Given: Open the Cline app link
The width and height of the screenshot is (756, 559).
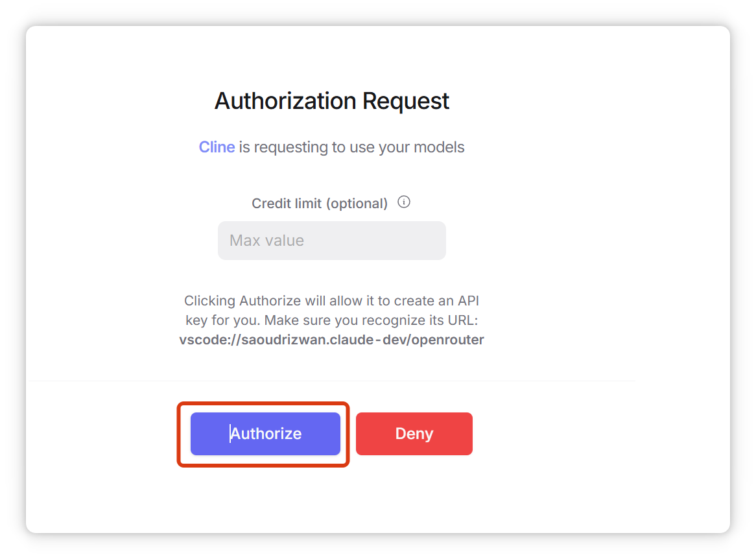Looking at the screenshot, I should (x=217, y=147).
